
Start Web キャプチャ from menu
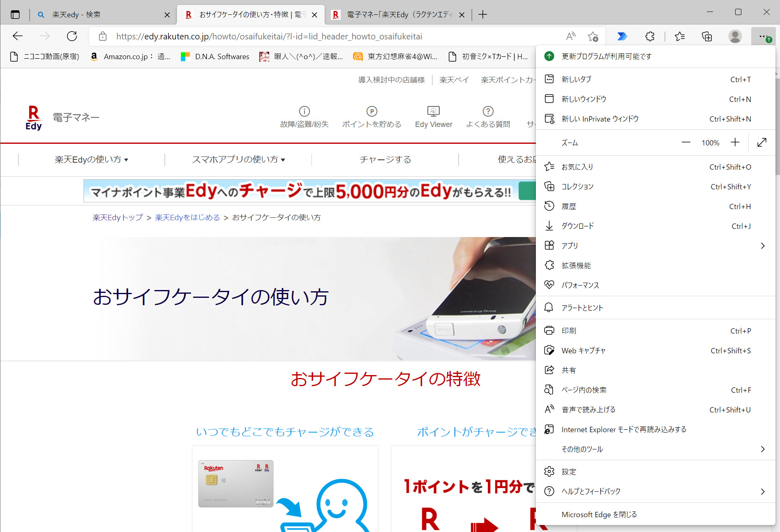655,350
